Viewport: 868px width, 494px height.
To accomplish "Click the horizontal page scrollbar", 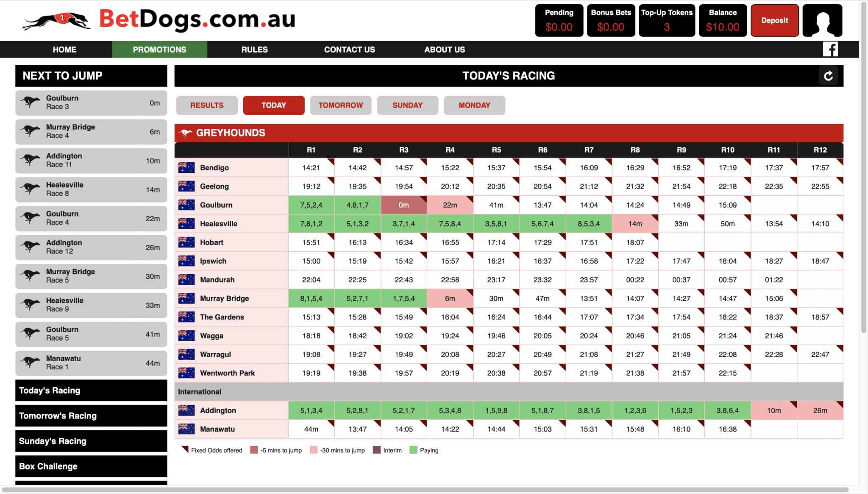I will 425,489.
